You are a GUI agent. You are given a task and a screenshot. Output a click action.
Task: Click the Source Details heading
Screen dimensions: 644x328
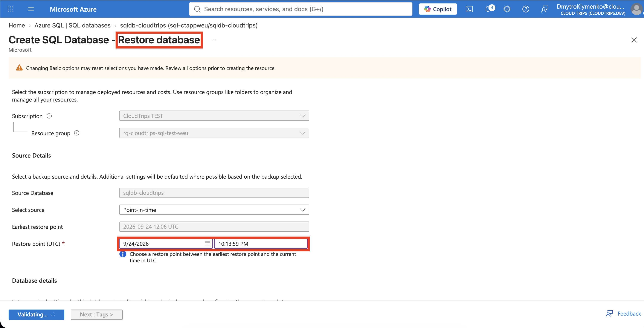32,155
